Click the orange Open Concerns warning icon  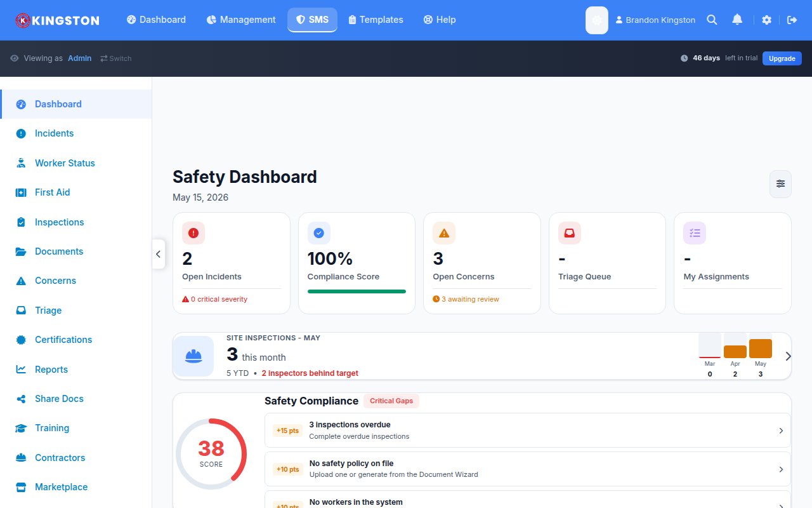point(444,233)
